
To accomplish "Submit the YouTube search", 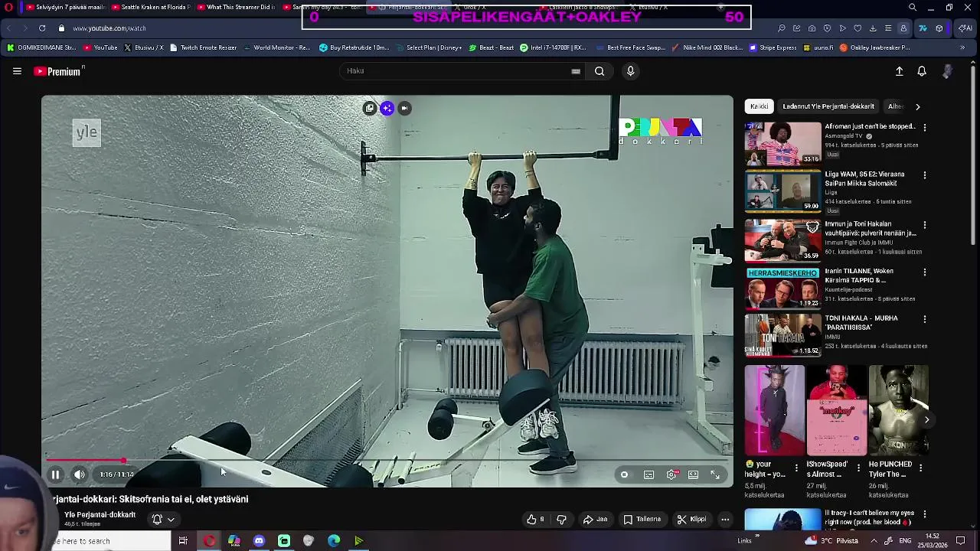I will click(599, 71).
